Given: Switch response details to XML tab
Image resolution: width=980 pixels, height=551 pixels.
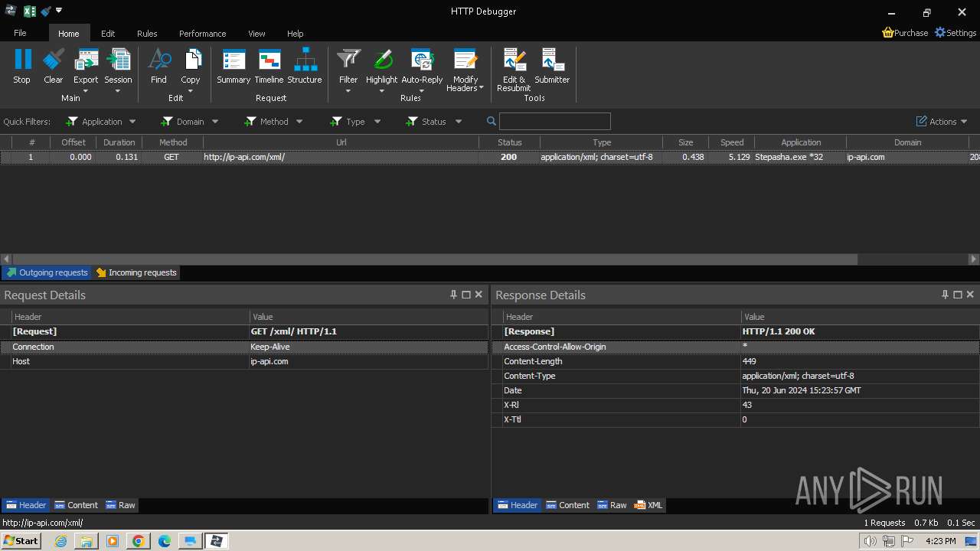Looking at the screenshot, I should (648, 505).
